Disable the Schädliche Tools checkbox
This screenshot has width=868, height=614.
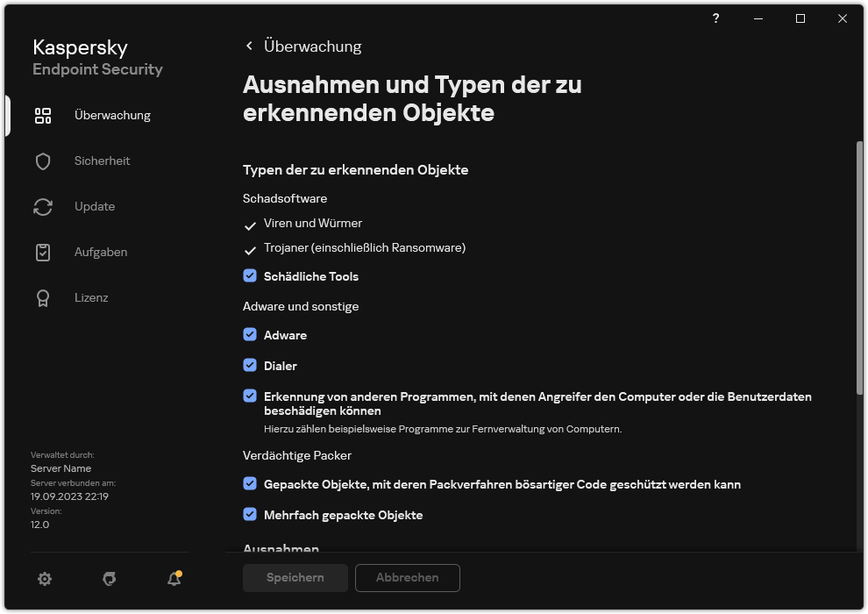250,275
